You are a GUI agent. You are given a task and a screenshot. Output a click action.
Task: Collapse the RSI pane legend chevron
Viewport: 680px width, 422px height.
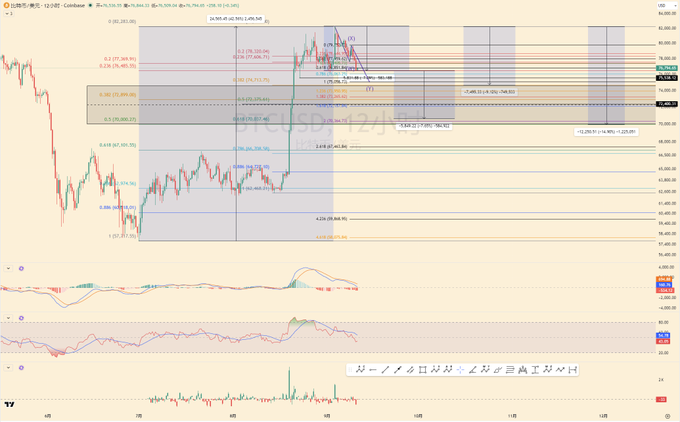coord(8,318)
